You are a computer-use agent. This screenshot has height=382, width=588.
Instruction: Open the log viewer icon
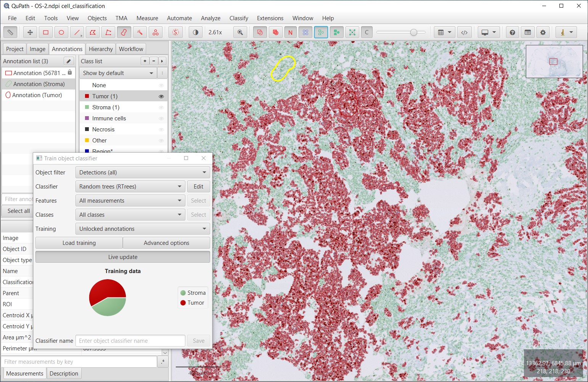pos(528,32)
